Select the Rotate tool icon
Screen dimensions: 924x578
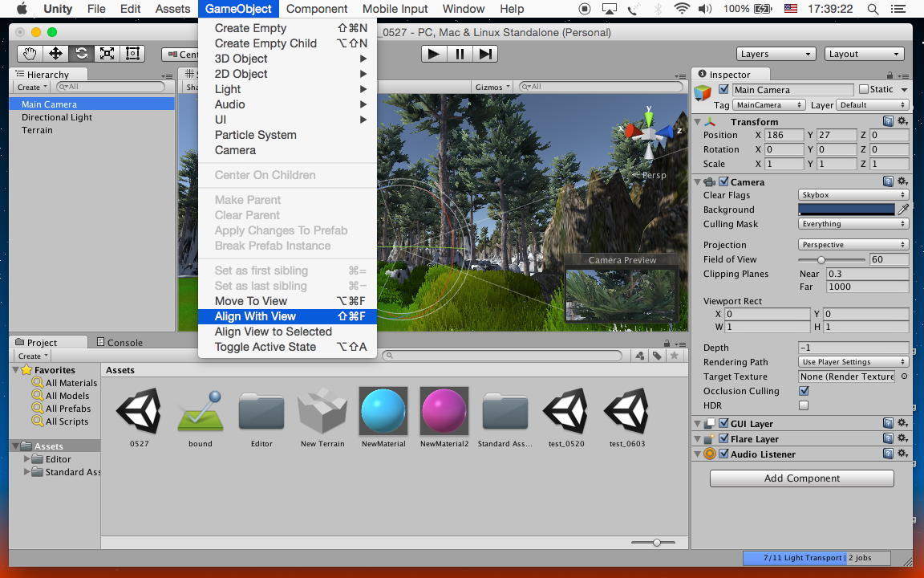pyautogui.click(x=81, y=54)
